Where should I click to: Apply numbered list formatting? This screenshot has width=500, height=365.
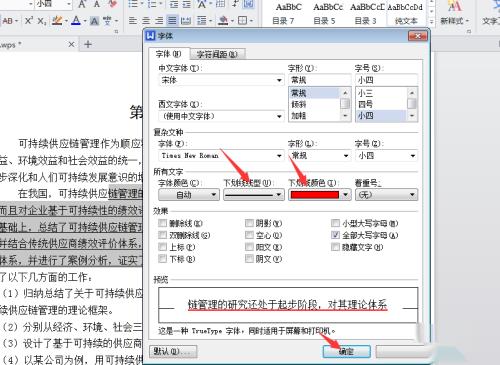[x=152, y=4]
